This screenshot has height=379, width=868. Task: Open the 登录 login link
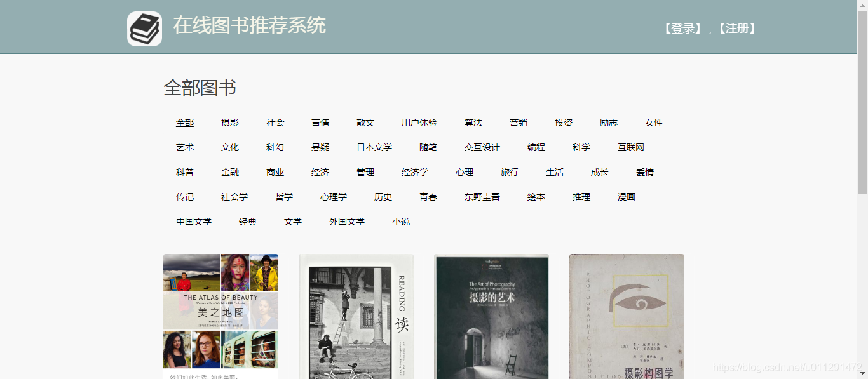click(683, 29)
